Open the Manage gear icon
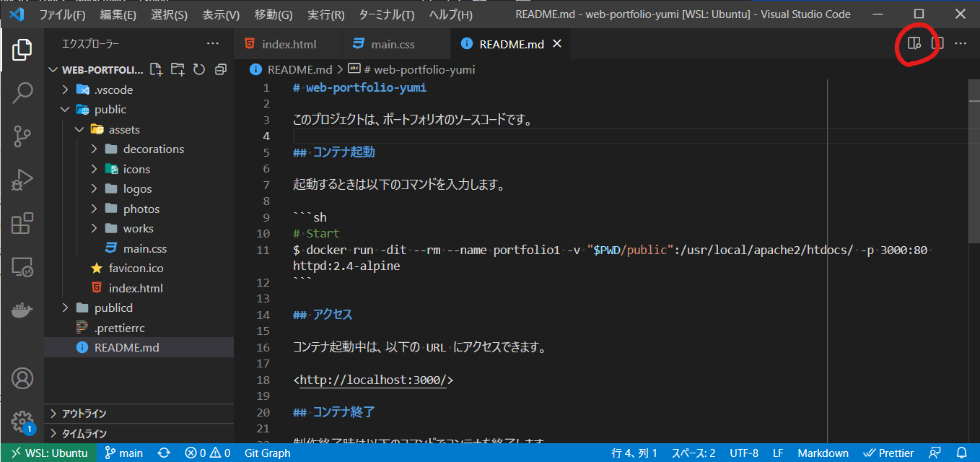Viewport: 980px width, 462px height. (x=22, y=422)
